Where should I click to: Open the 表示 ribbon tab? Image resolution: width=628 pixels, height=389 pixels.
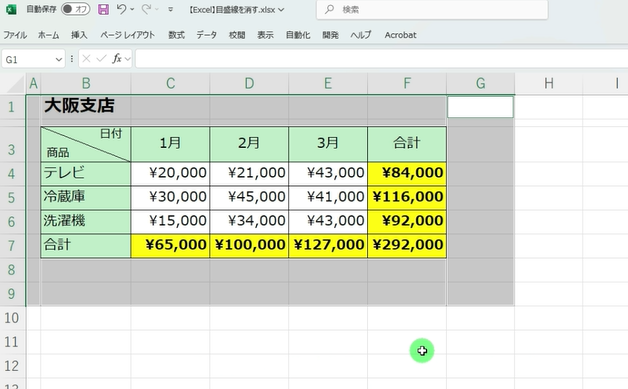[265, 35]
